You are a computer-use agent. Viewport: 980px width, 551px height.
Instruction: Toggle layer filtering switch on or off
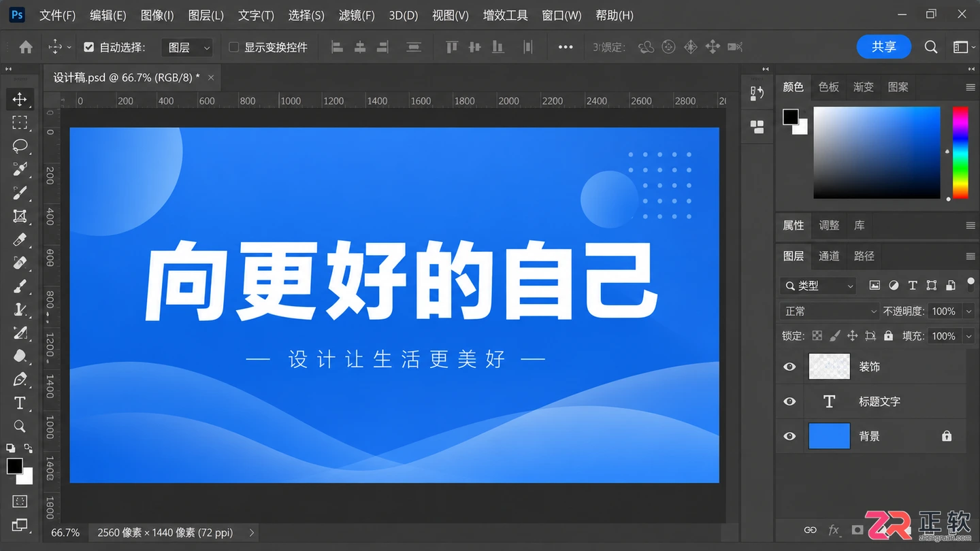click(970, 284)
